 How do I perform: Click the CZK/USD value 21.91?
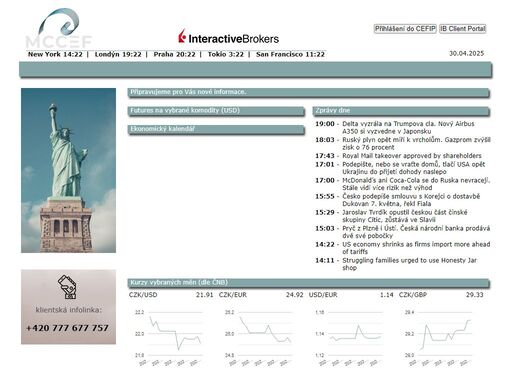pyautogui.click(x=204, y=295)
